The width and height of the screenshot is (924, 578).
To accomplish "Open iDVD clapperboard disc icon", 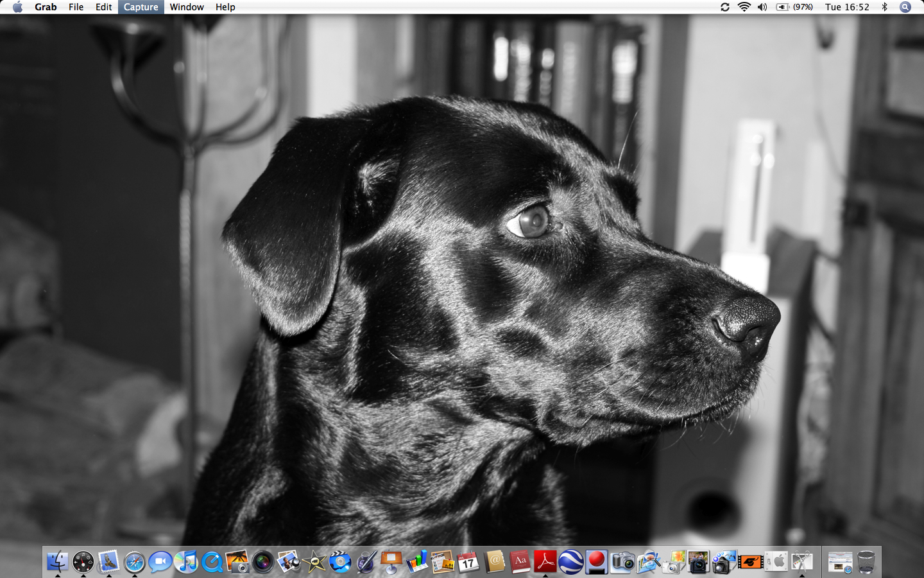I will click(340, 562).
